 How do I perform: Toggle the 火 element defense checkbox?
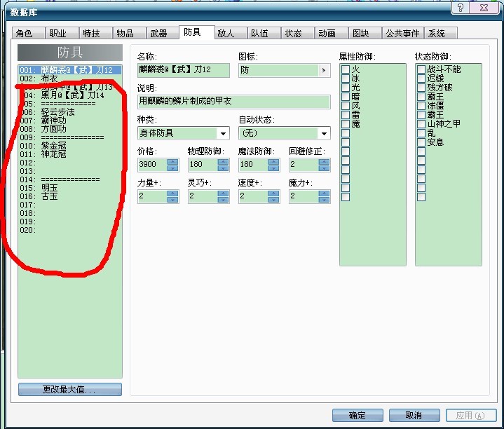point(346,69)
